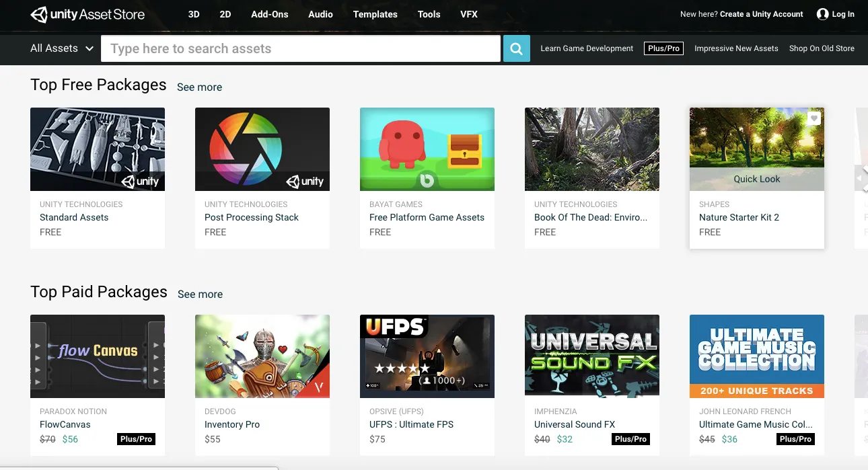Click the $56 price on FlowCanvas

click(70, 439)
